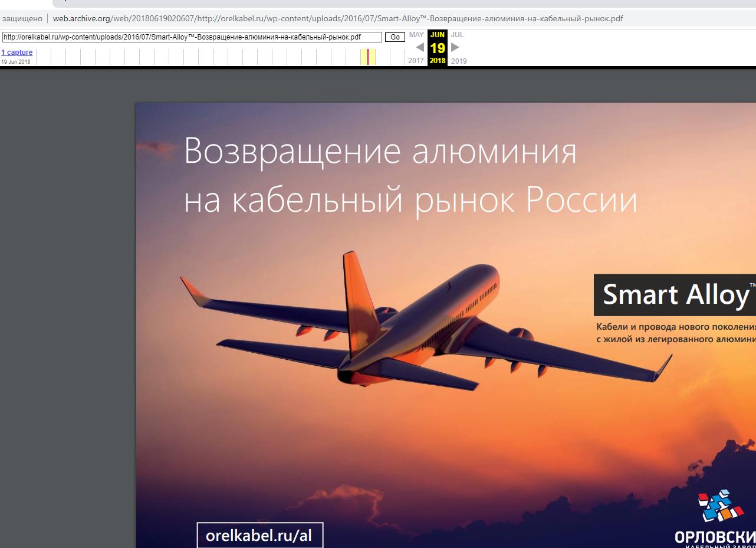Click the highlighted capture marker on the timeline

tap(368, 57)
